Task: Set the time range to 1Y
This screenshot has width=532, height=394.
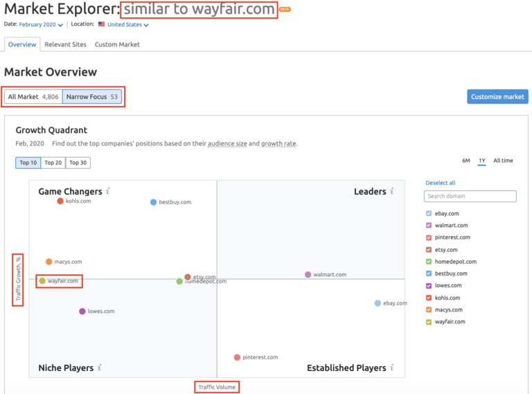Action: click(482, 161)
